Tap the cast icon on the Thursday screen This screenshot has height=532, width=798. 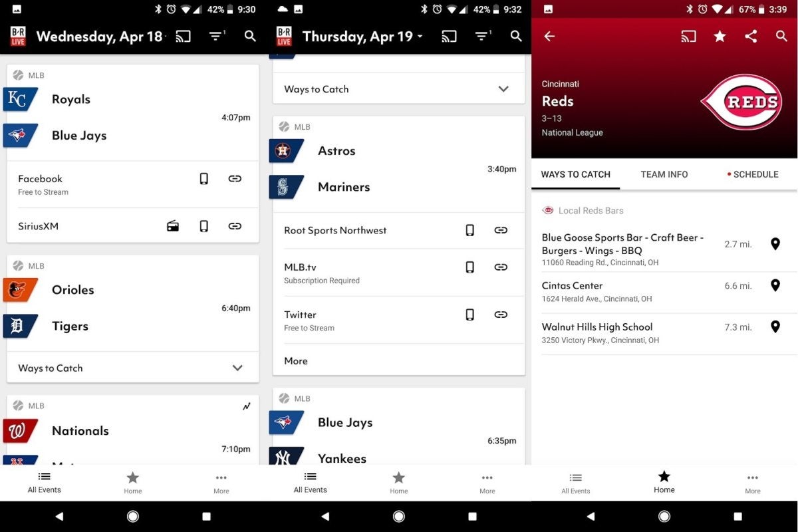pos(449,37)
